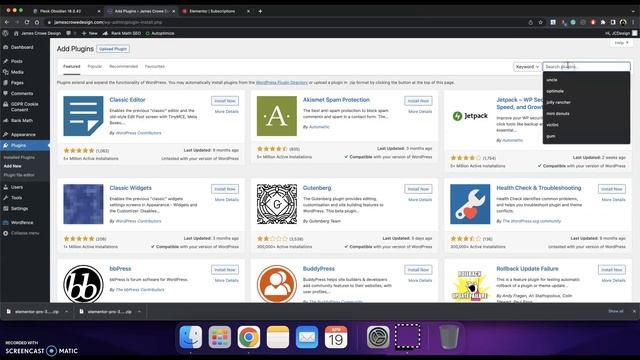Click the browser home icon
Screen dimensions: 640x360
pyautogui.click(x=37, y=22)
